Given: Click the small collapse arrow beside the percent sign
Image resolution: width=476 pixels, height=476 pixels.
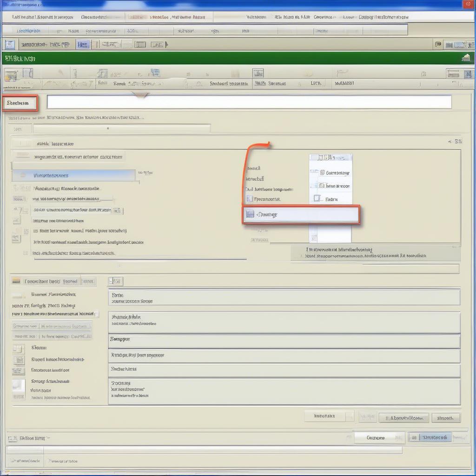Looking at the screenshot, I should [450, 142].
